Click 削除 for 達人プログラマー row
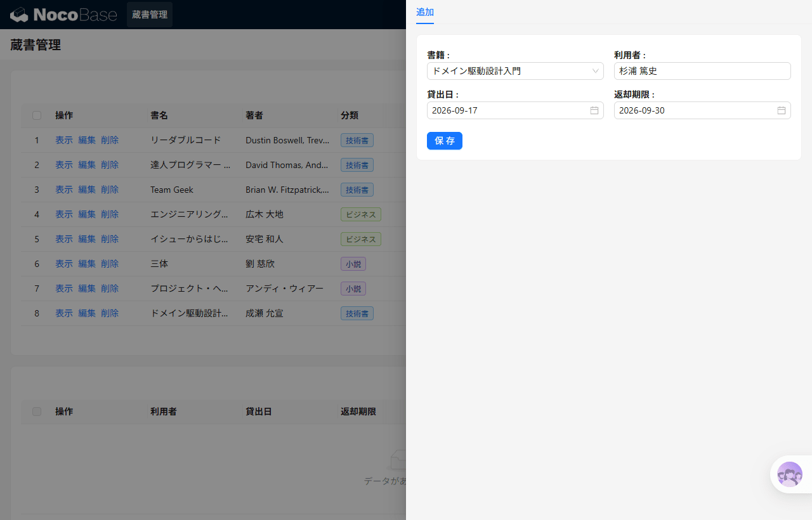 point(110,165)
